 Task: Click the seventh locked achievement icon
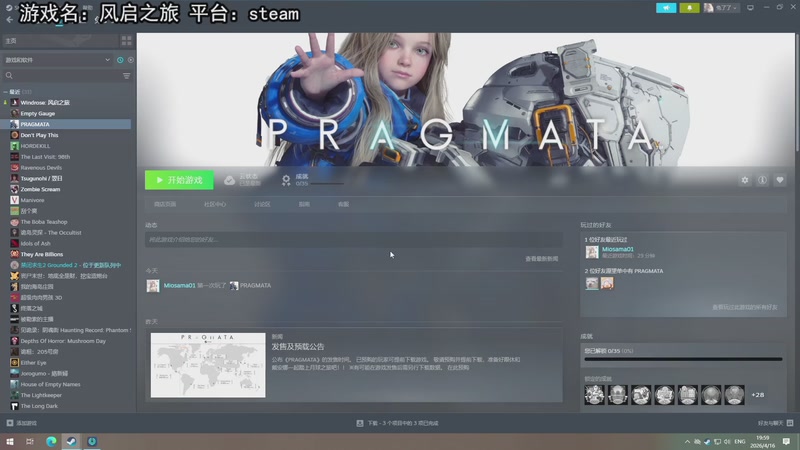tap(734, 395)
